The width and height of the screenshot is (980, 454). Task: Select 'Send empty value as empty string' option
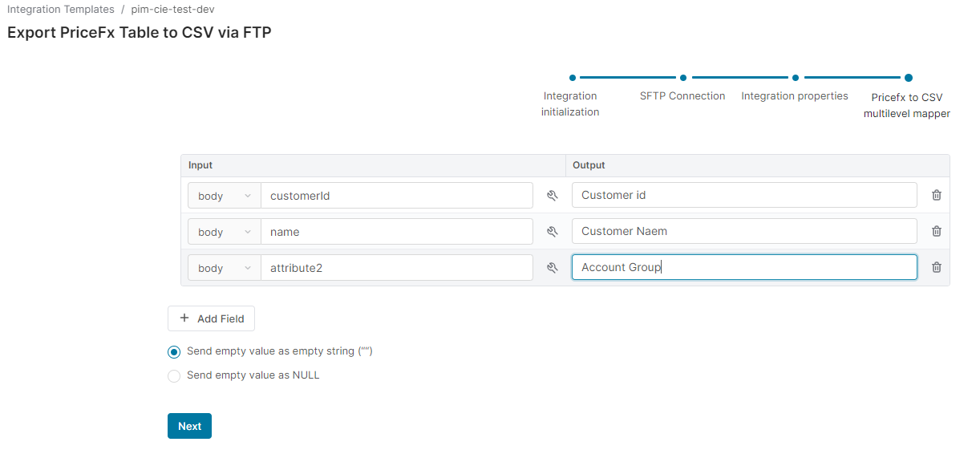174,352
